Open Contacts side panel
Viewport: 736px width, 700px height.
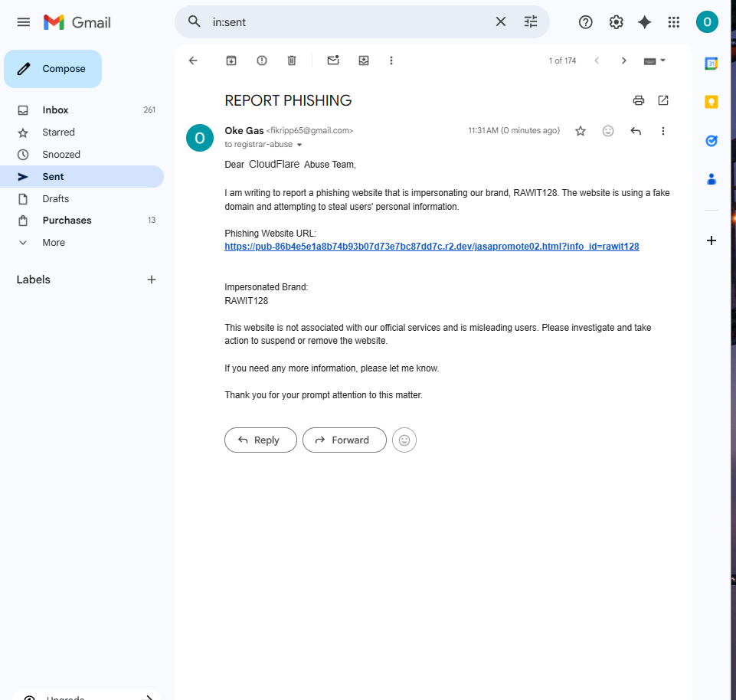(x=711, y=179)
